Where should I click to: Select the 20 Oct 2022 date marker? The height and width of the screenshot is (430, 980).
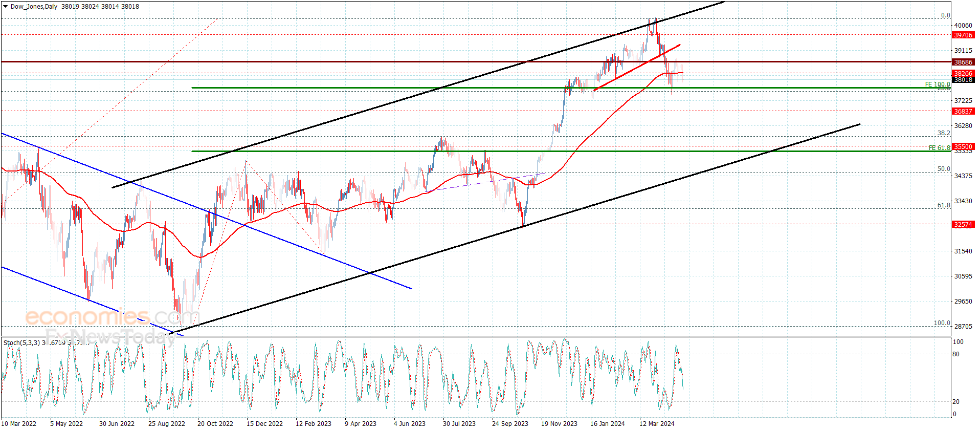[x=215, y=423]
